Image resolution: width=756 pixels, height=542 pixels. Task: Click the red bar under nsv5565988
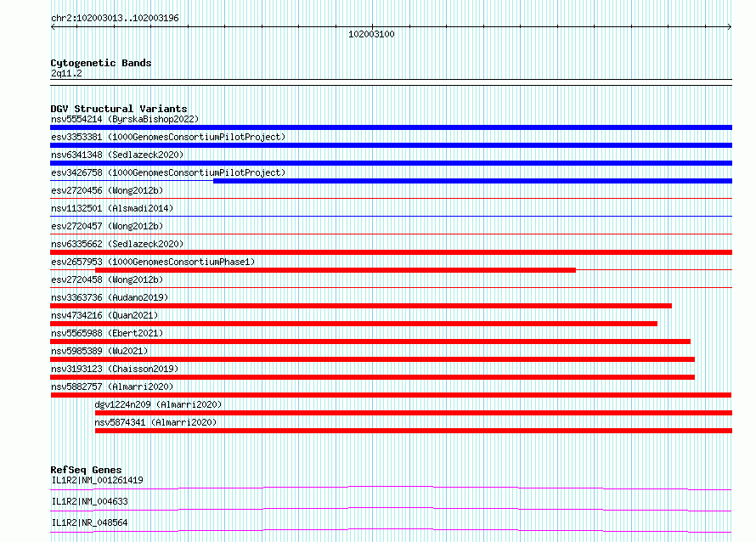pos(370,342)
